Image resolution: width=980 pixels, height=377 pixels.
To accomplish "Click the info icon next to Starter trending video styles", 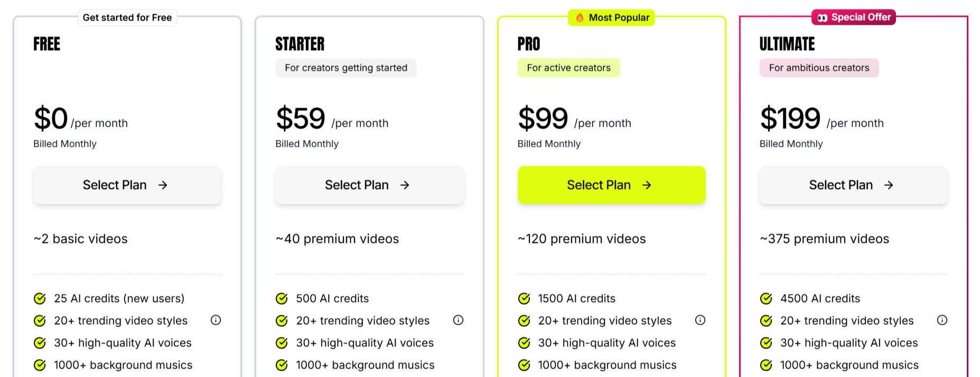I will [x=458, y=320].
